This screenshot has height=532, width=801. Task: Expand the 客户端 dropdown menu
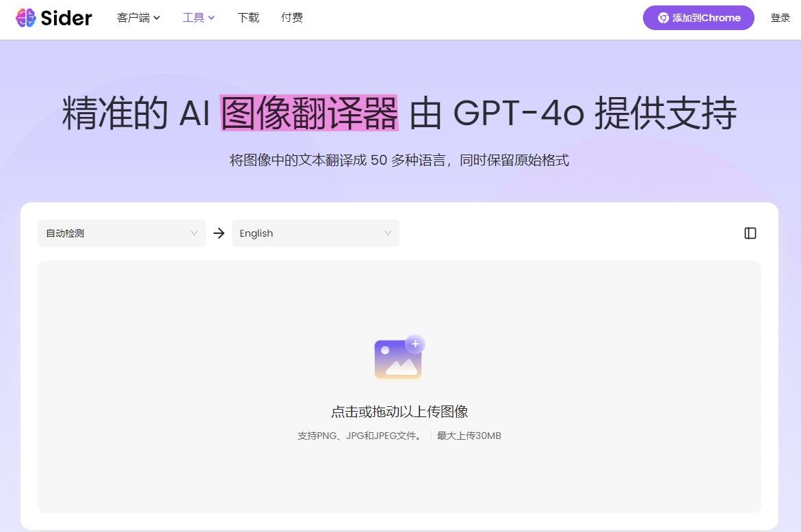click(138, 18)
